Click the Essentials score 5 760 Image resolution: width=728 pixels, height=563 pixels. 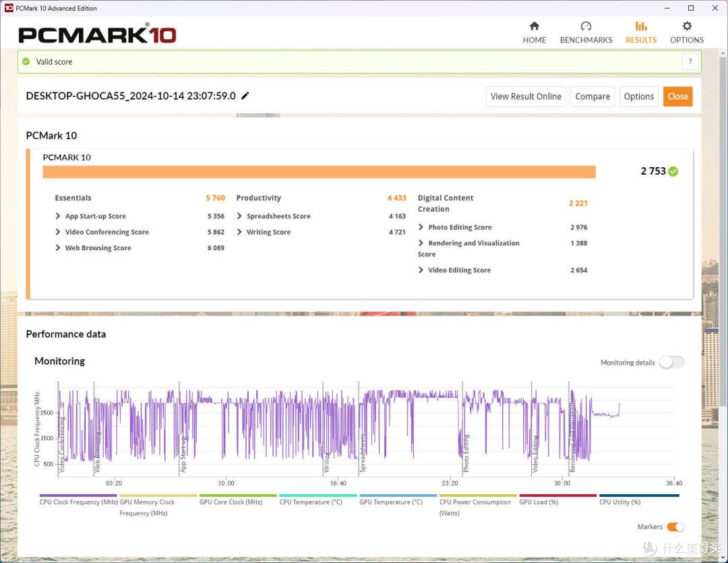tap(216, 198)
